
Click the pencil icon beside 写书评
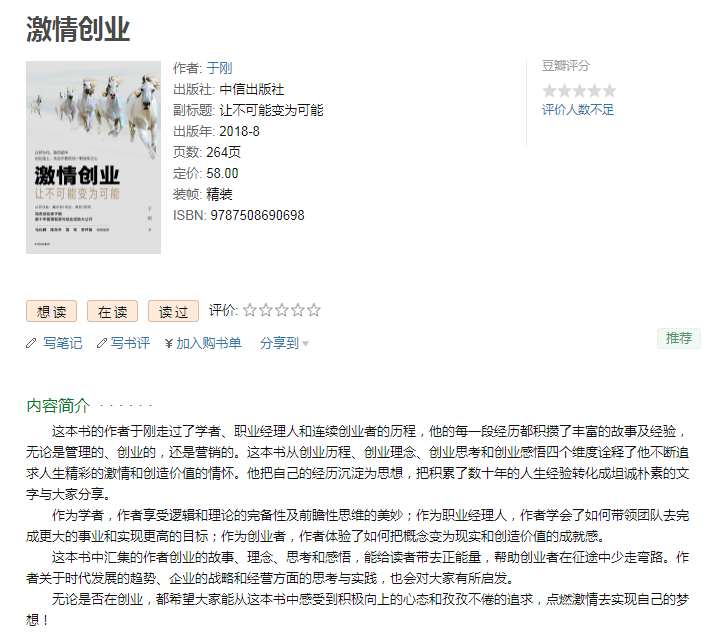102,343
